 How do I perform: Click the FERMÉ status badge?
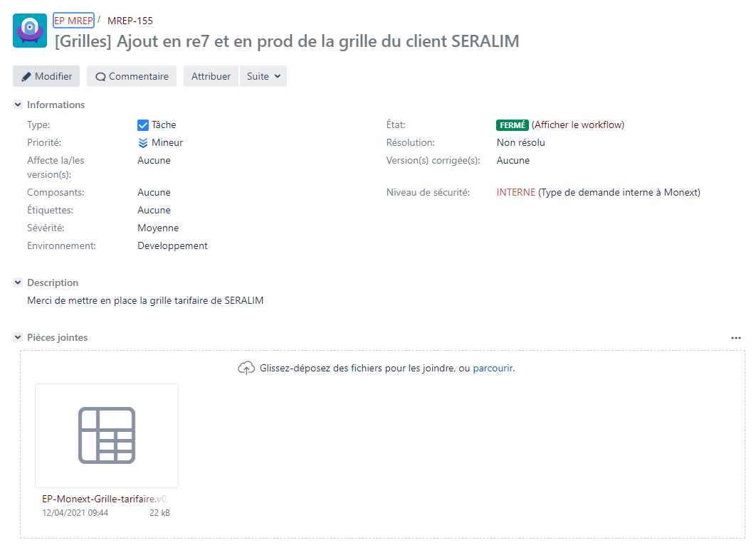point(512,125)
